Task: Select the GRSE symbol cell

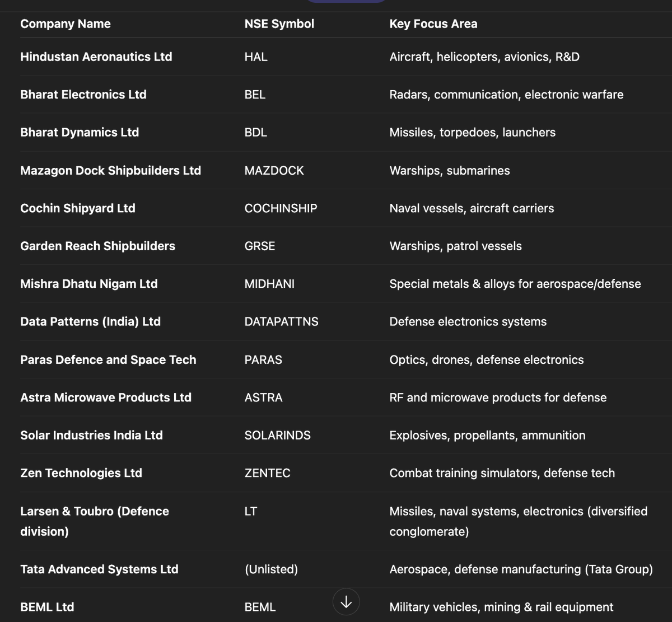Action: [x=260, y=246]
